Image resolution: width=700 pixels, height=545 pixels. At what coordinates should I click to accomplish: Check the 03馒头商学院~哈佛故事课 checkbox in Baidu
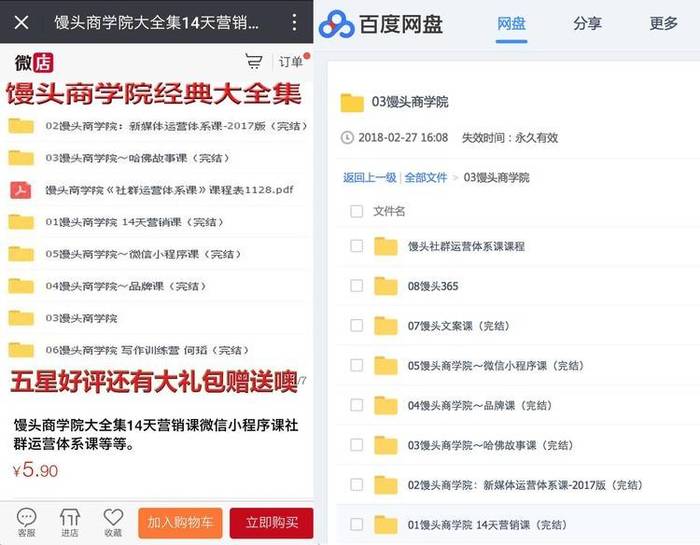click(x=357, y=445)
